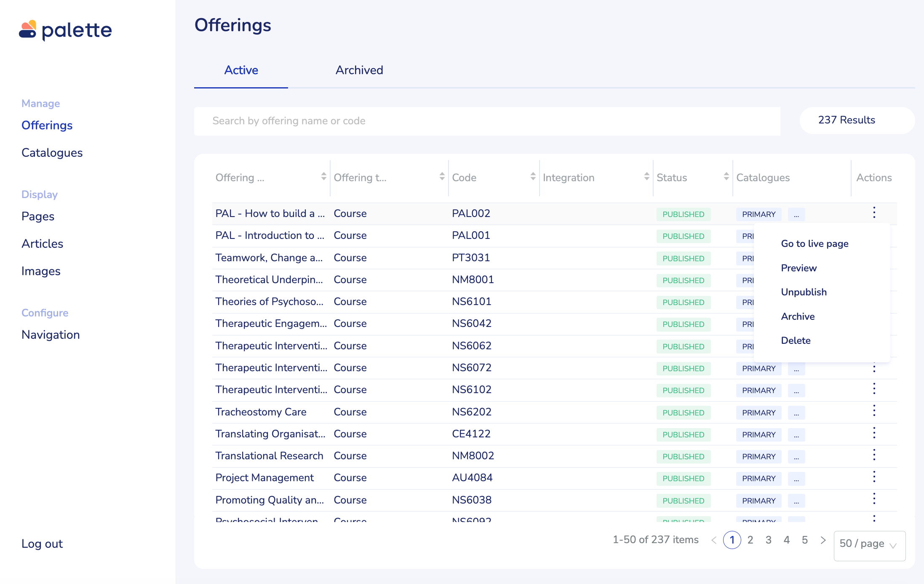Click Log out link
This screenshot has height=584, width=924.
tap(42, 544)
